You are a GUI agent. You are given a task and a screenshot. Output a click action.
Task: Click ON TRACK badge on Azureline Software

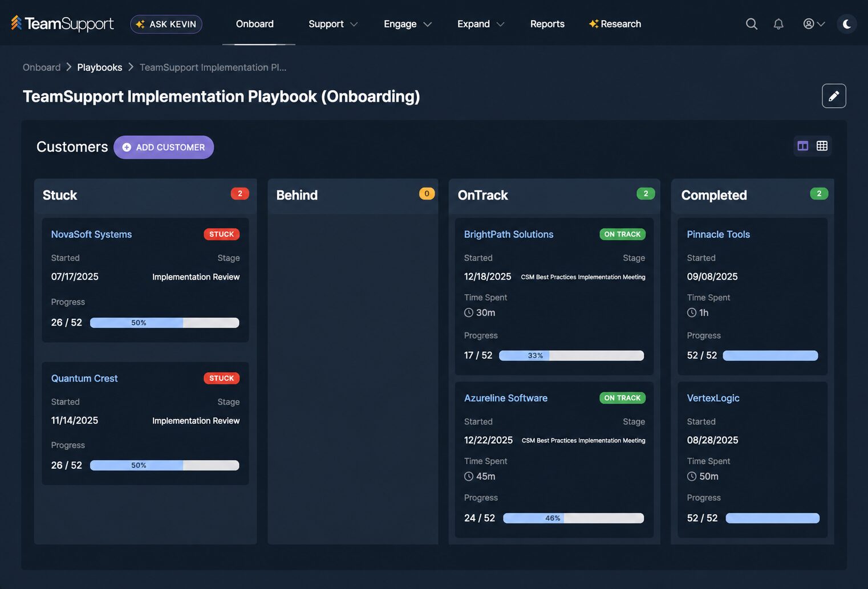click(x=622, y=398)
